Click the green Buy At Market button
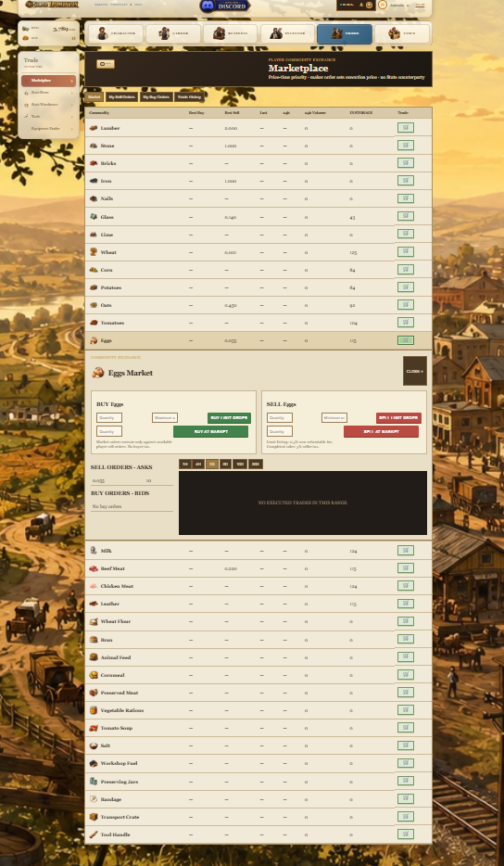The width and height of the screenshot is (504, 866). click(x=210, y=431)
